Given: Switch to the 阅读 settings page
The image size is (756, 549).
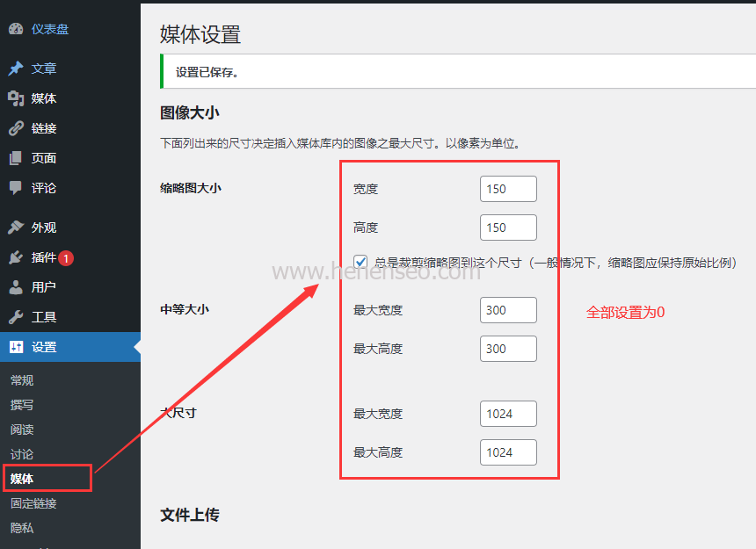Looking at the screenshot, I should 22,429.
